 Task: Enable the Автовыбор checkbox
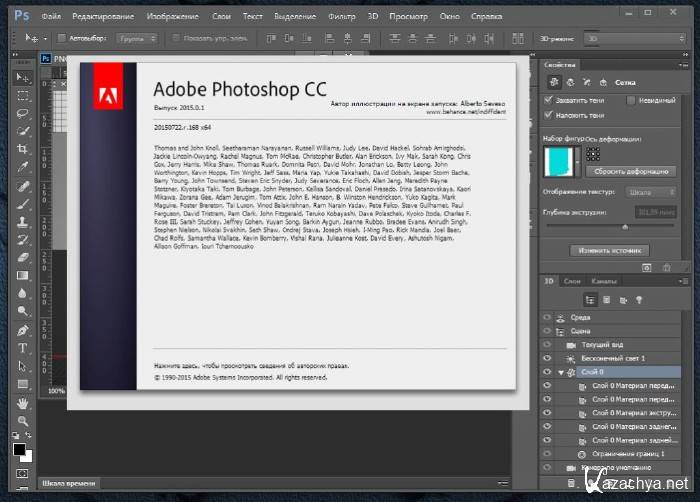coord(63,38)
